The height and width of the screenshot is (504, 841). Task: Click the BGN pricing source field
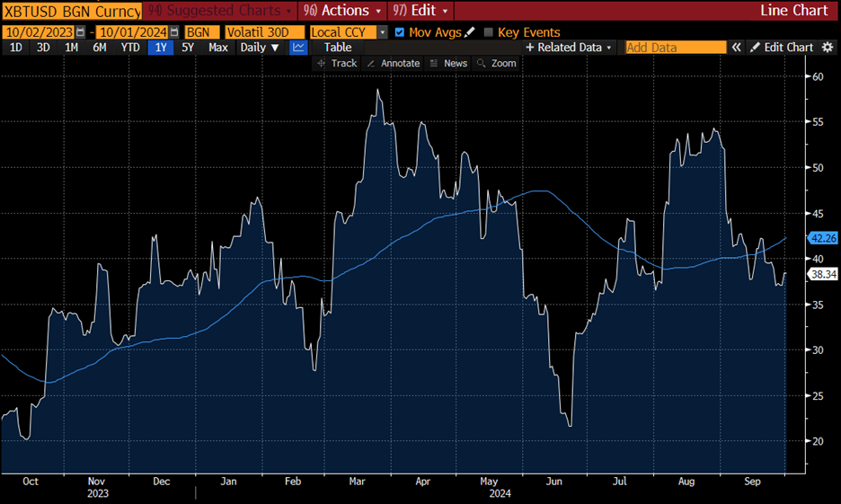pyautogui.click(x=201, y=32)
